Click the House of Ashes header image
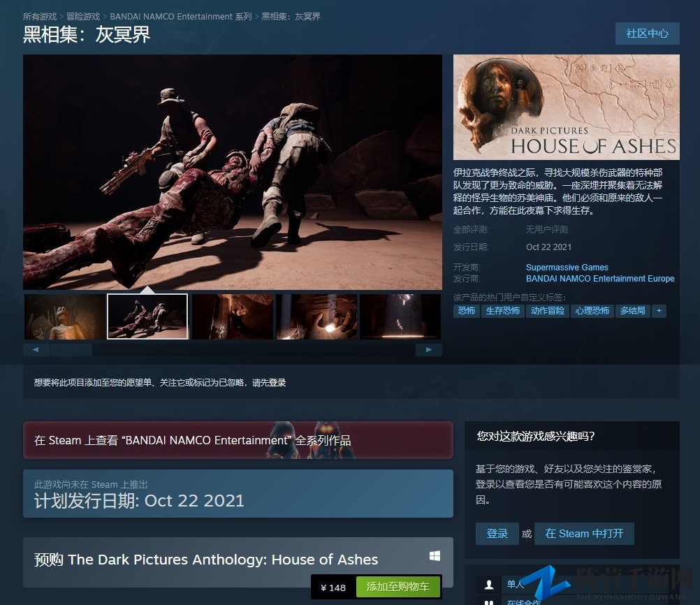The height and width of the screenshot is (605, 700). 566,107
